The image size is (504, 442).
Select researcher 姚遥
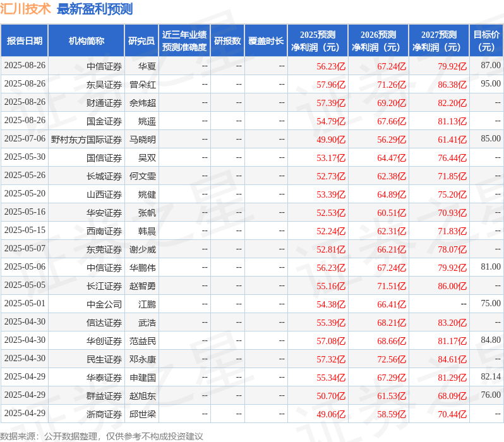[x=147, y=121]
